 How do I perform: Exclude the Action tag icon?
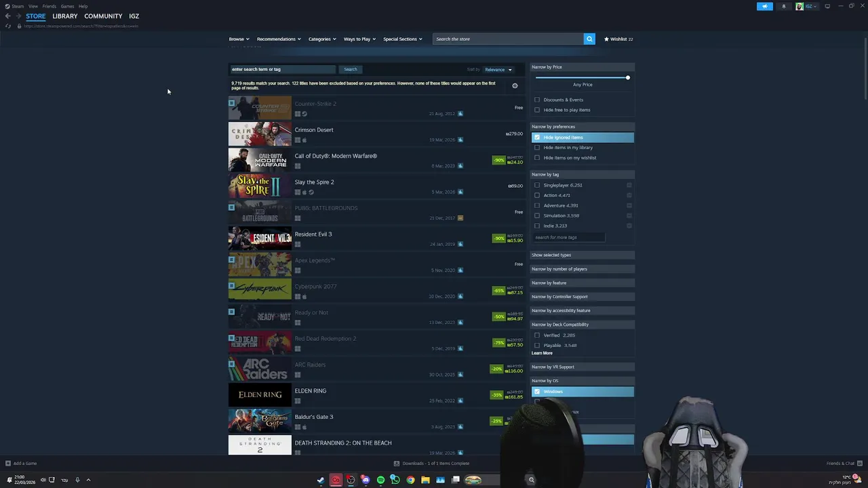[629, 195]
